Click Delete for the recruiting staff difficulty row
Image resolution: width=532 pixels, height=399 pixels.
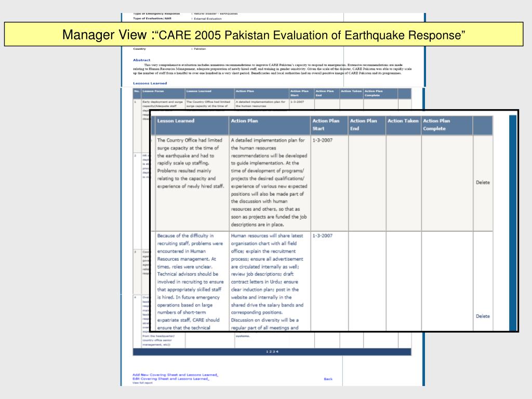[x=483, y=316]
